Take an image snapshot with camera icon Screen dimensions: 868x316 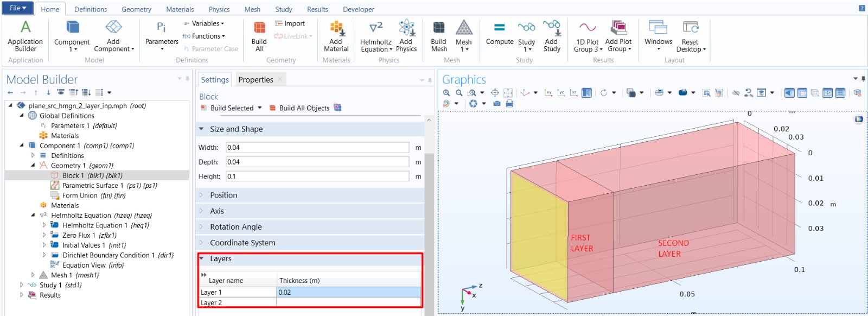(x=496, y=103)
